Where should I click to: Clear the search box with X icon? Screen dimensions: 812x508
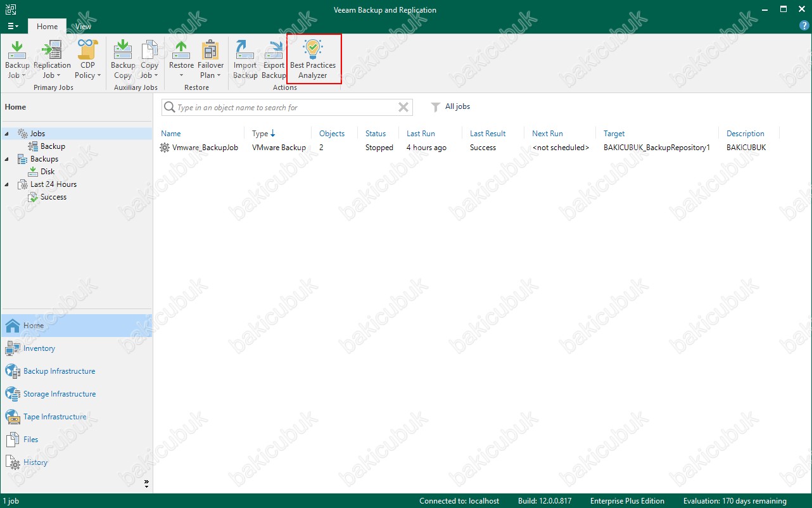403,108
